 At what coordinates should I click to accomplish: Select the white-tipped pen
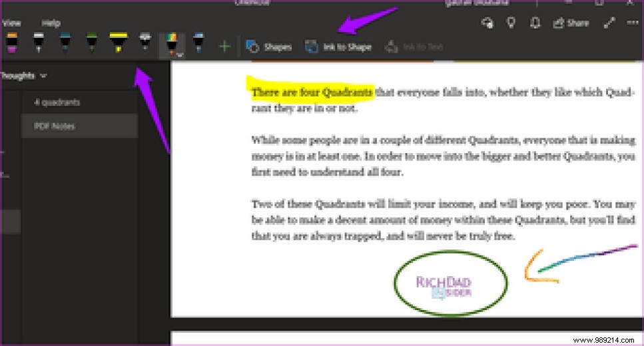pyautogui.click(x=38, y=43)
